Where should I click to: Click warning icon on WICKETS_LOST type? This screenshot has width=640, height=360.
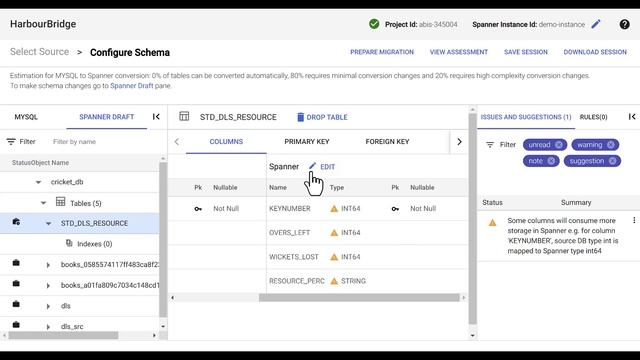[334, 257]
